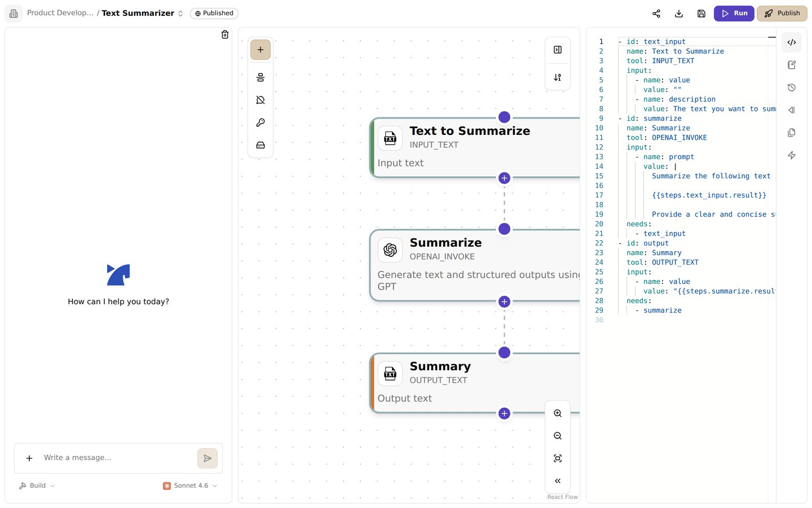The height and width of the screenshot is (508, 812).
Task: Open the storage drive icon on canvas toolbar
Action: point(261,145)
